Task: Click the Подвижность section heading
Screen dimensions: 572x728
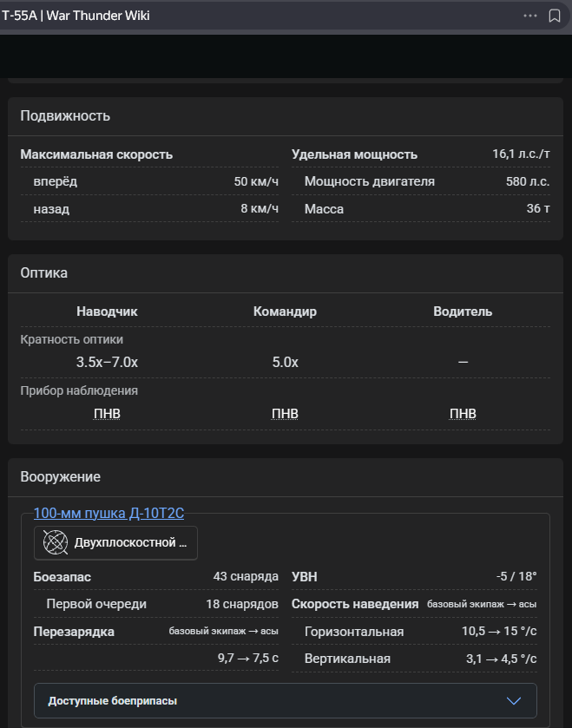Action: 65,116
